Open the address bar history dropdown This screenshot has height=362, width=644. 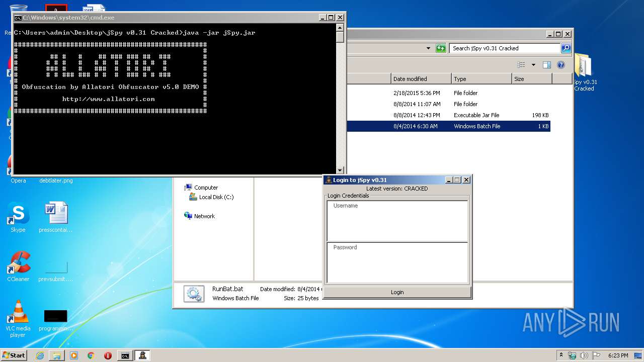tap(428, 48)
